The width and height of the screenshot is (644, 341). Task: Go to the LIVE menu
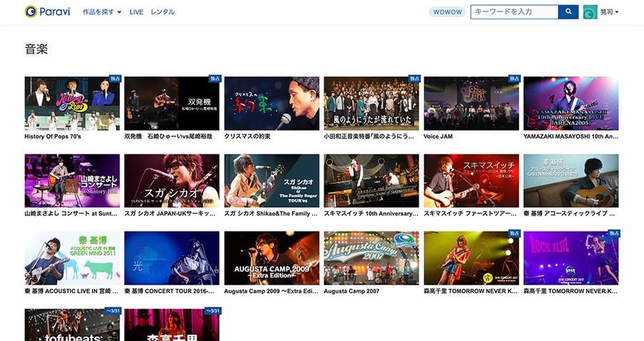point(137,12)
